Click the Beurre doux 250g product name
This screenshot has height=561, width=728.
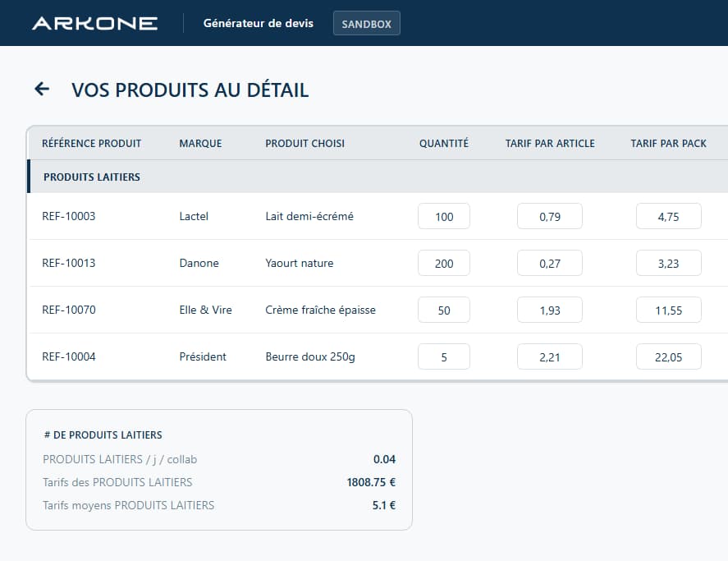(x=310, y=357)
